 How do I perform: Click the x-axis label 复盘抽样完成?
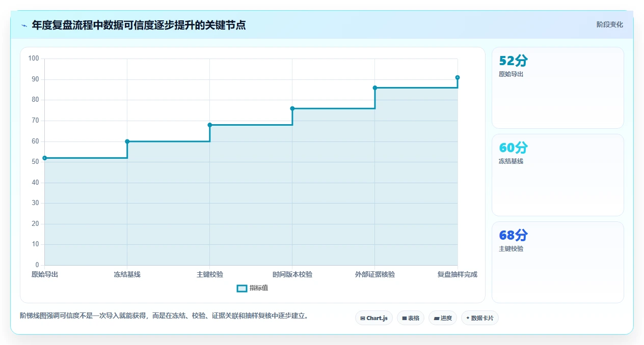click(458, 274)
